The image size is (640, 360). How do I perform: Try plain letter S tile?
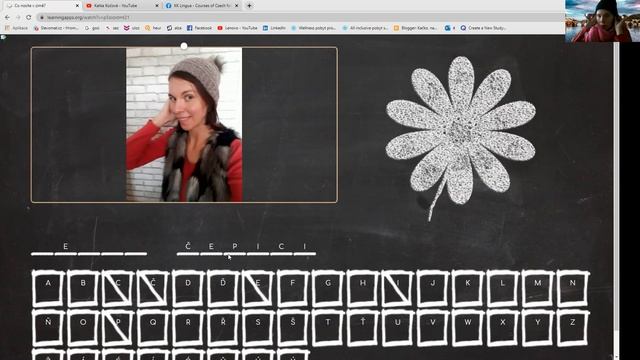(x=258, y=328)
